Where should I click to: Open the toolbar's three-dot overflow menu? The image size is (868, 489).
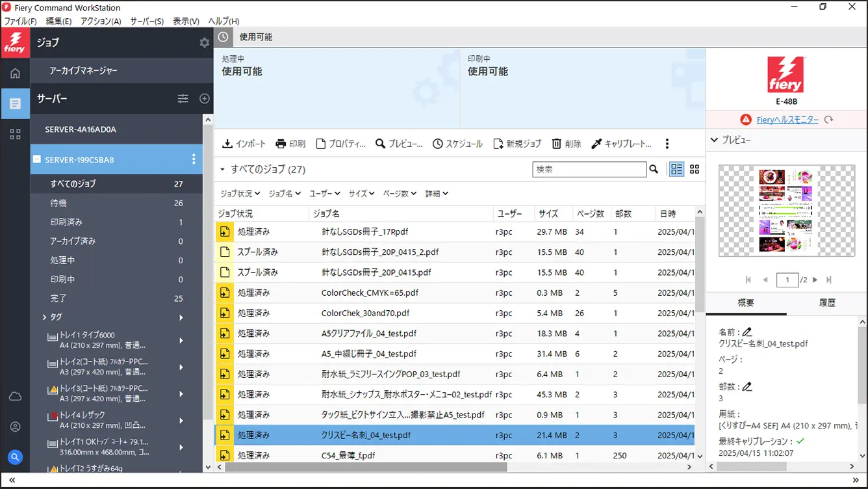pyautogui.click(x=667, y=144)
